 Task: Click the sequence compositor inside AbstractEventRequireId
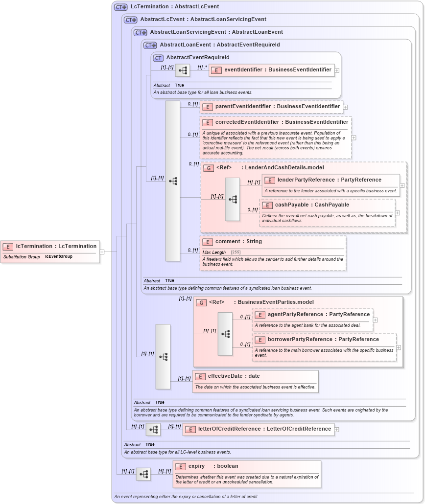point(182,70)
